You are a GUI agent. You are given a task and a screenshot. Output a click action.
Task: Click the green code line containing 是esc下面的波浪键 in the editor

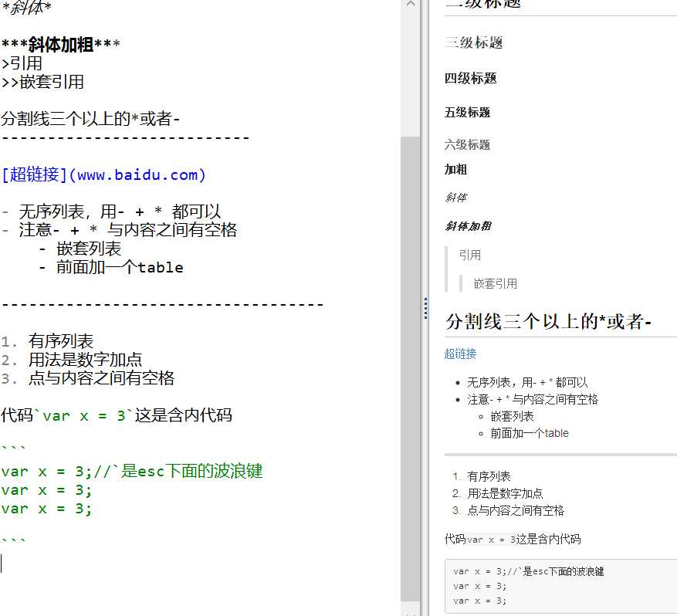(132, 472)
